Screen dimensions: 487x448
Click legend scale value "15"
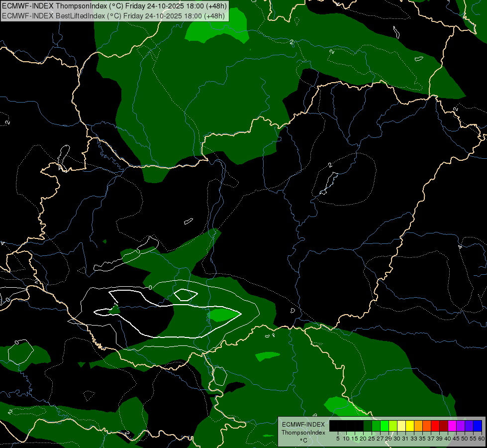tap(355, 439)
